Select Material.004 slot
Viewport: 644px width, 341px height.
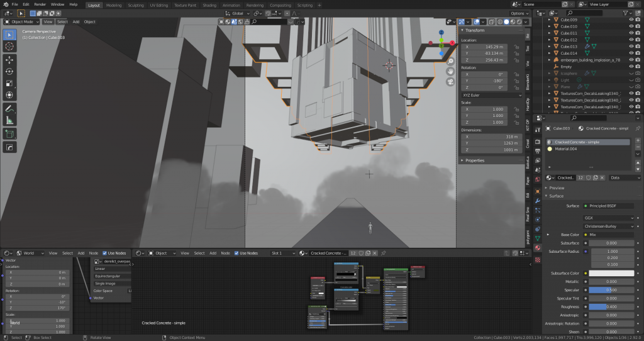click(x=588, y=148)
